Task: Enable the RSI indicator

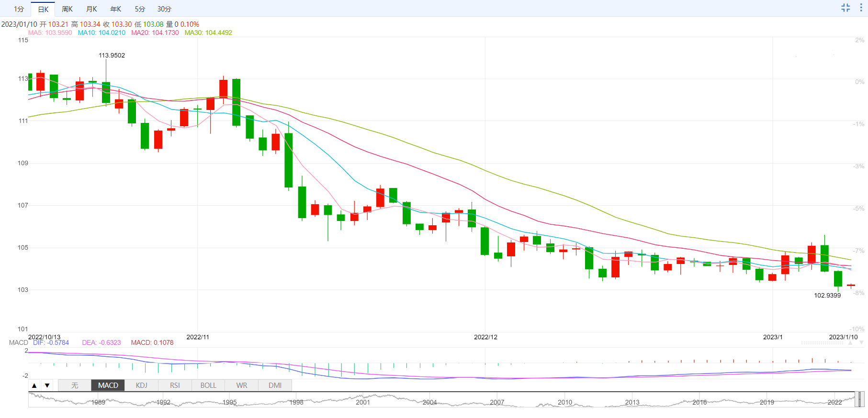Action: [x=175, y=385]
